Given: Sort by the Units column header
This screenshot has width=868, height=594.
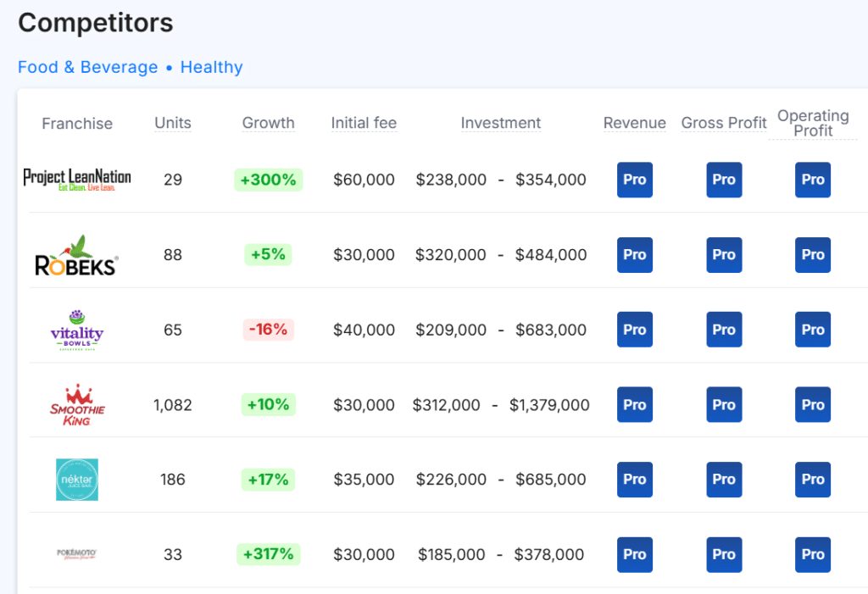Looking at the screenshot, I should 173,123.
